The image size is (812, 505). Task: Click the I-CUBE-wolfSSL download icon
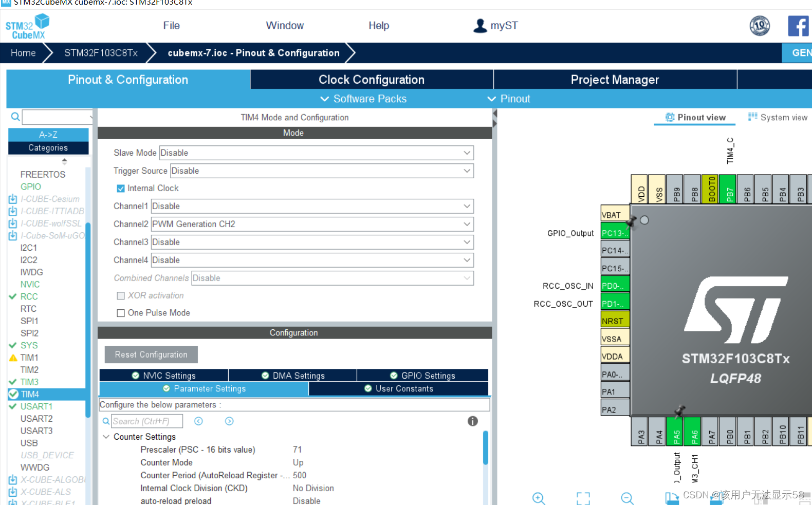(13, 223)
